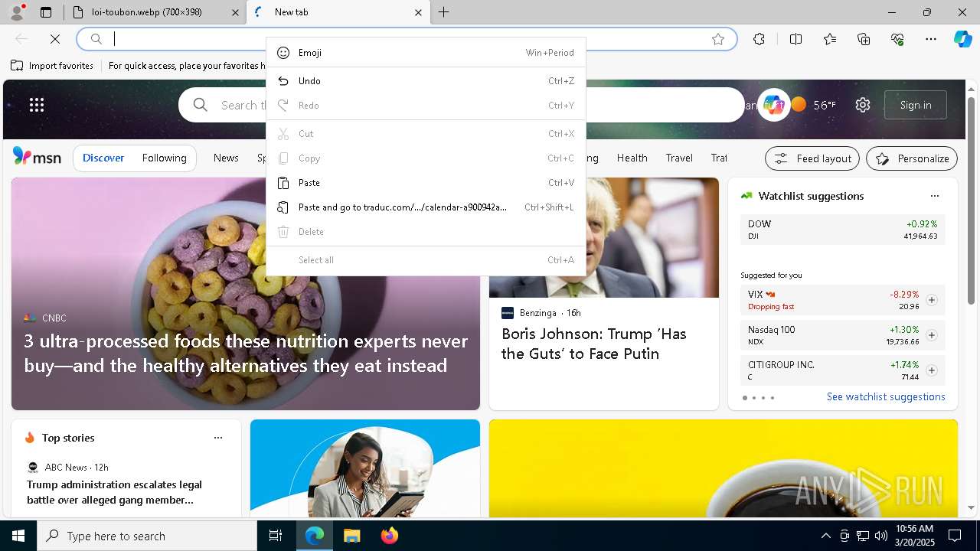Add Nasdaq 100 to watchlist

(x=932, y=335)
